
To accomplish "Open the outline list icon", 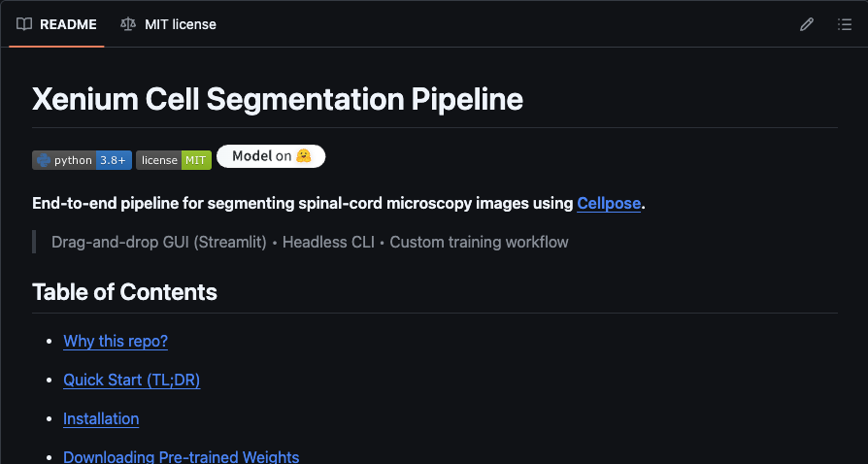I will coord(844,24).
